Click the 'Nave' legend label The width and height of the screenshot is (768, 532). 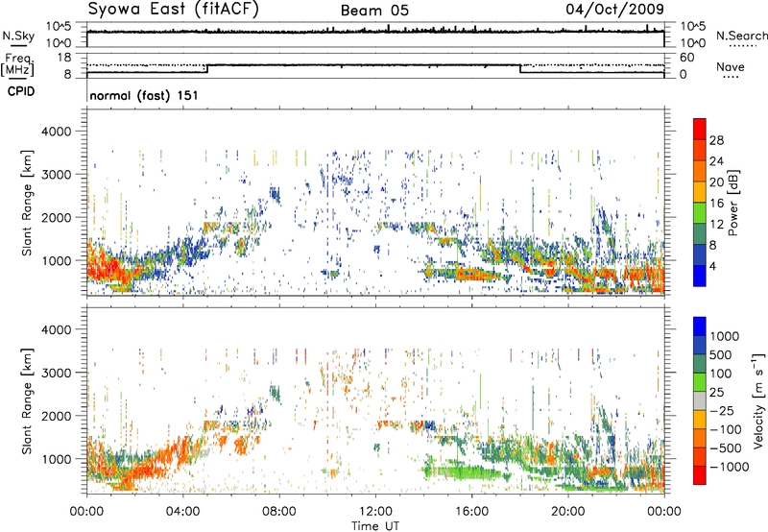731,66
